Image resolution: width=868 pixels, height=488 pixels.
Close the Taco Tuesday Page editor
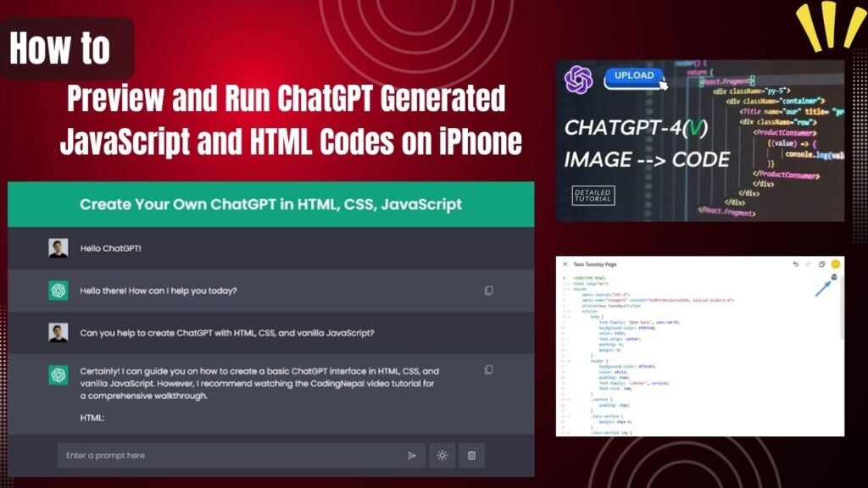tap(565, 264)
